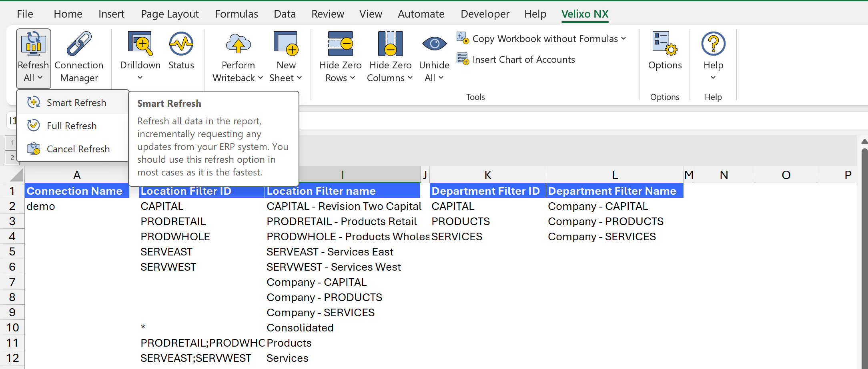Click the Refresh All icon
Image resolution: width=868 pixels, height=369 pixels.
33,44
